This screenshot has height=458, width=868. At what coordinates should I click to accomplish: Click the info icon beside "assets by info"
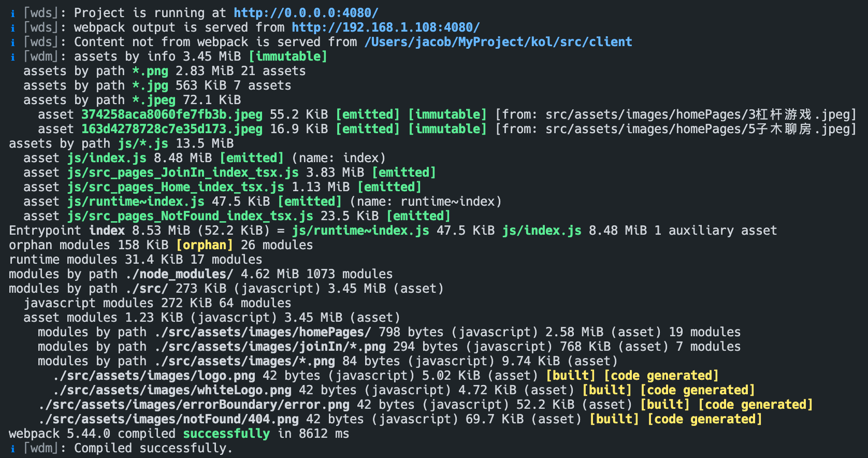tap(13, 57)
